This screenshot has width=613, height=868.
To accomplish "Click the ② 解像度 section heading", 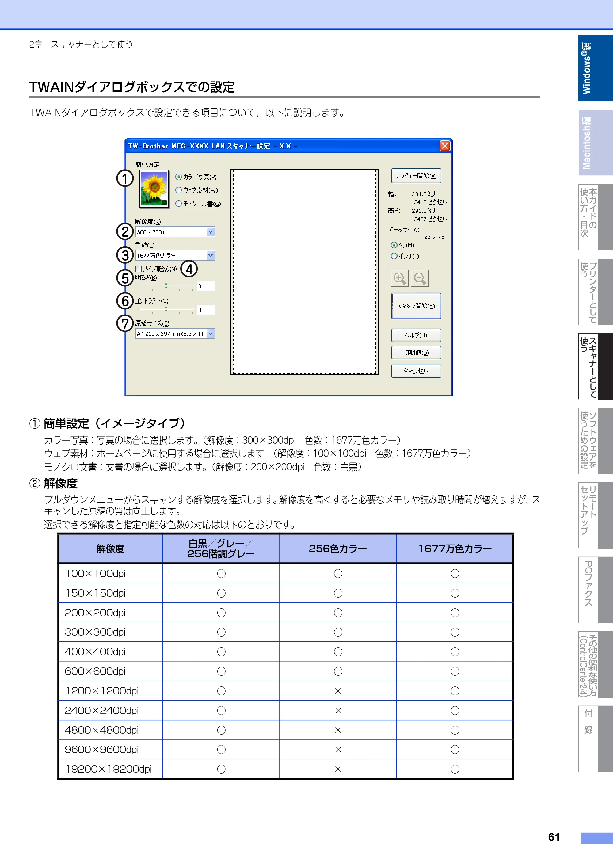I will point(53,483).
